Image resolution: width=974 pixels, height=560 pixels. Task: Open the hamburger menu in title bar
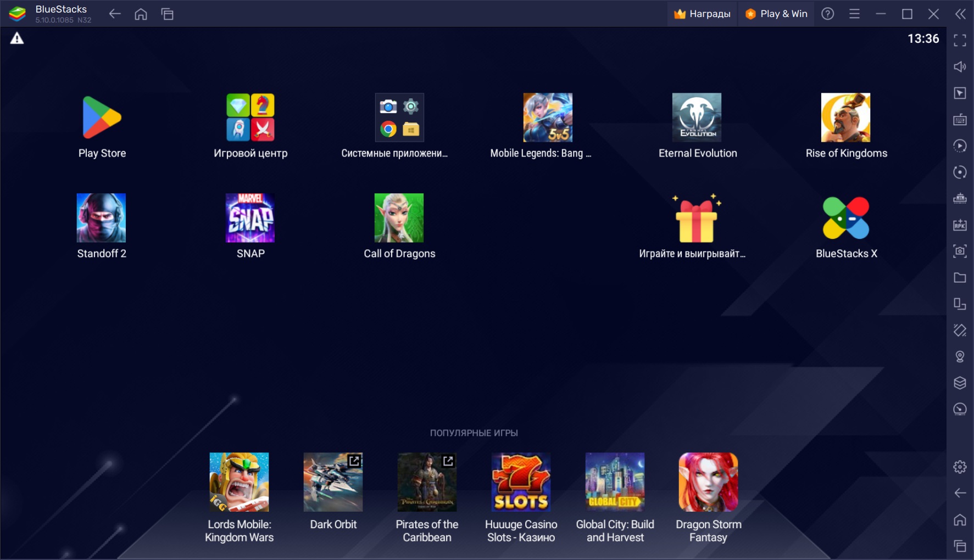click(854, 14)
